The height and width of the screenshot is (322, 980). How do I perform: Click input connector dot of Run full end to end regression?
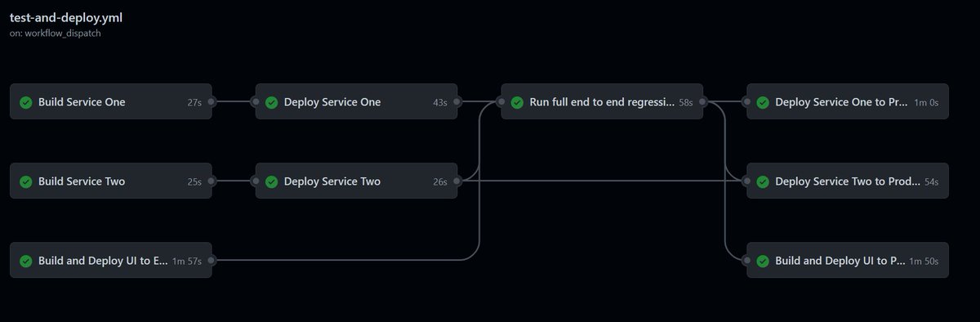[501, 102]
